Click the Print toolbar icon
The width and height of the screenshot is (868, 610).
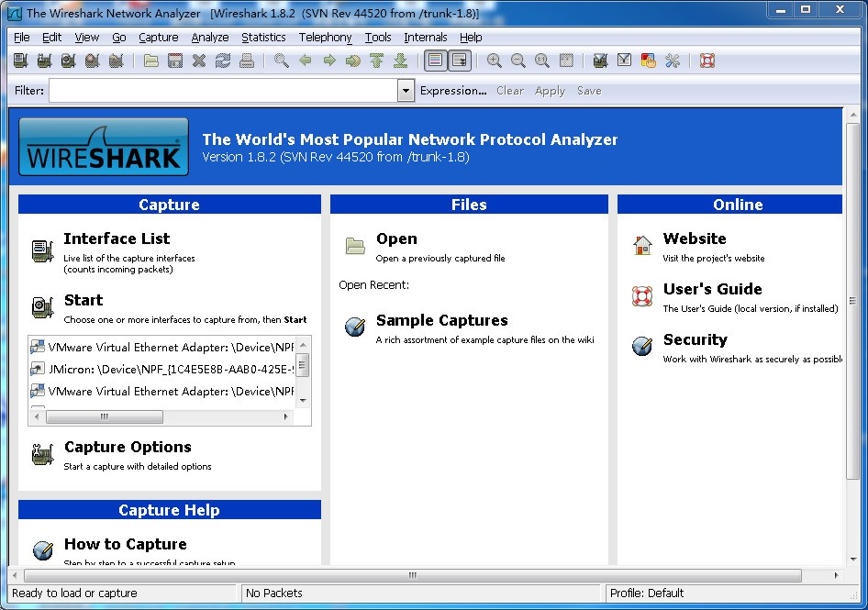click(x=246, y=60)
